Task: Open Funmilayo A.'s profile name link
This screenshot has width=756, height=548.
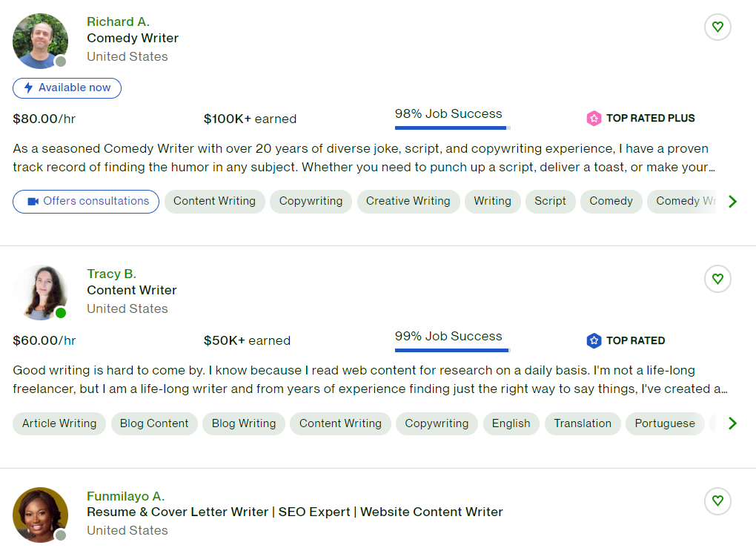Action: click(x=125, y=496)
